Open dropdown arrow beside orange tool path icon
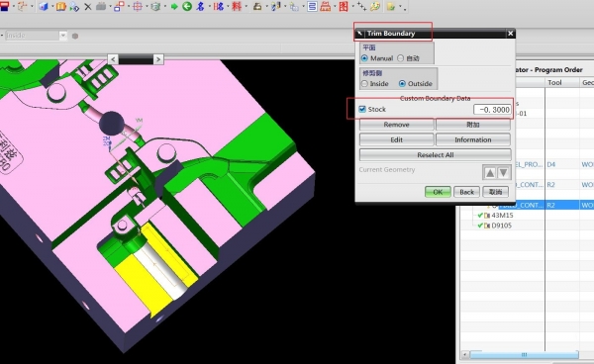This screenshot has width=594, height=364. tap(32, 7)
